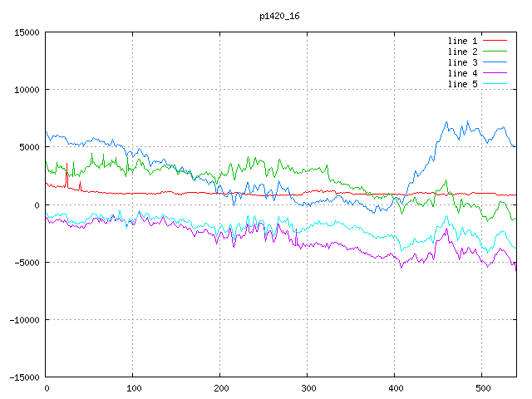
Task: Click the red sample beside line 1
Action: (495, 41)
